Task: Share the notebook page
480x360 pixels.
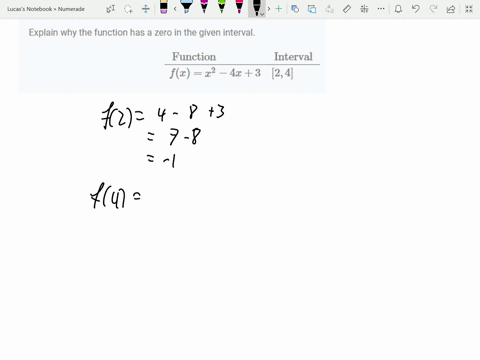Action: click(451, 9)
